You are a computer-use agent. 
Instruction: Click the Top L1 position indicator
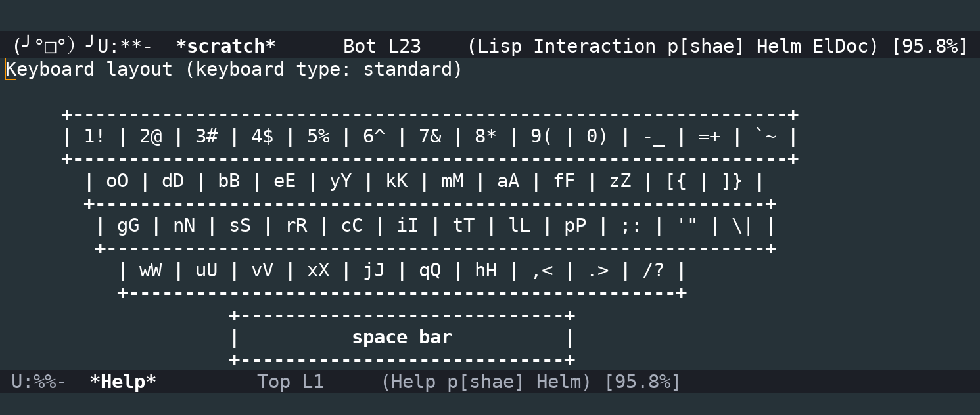290,381
